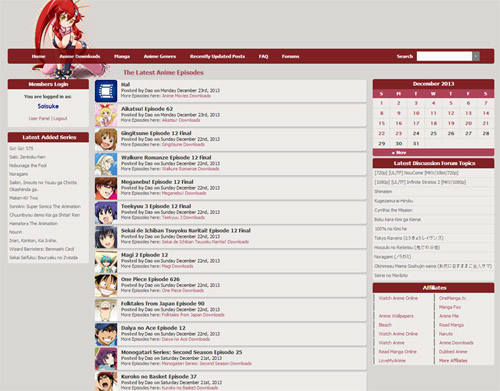Open forum topic Shinasin

click(x=383, y=191)
